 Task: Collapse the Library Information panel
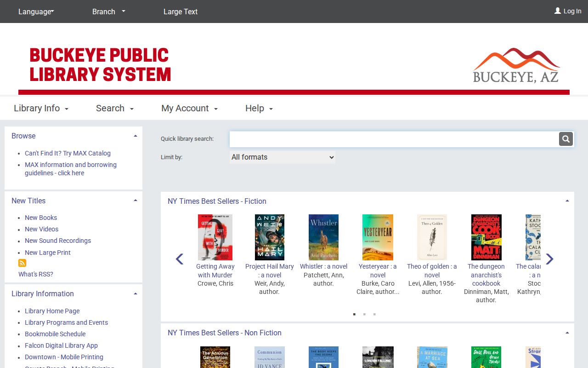click(136, 293)
